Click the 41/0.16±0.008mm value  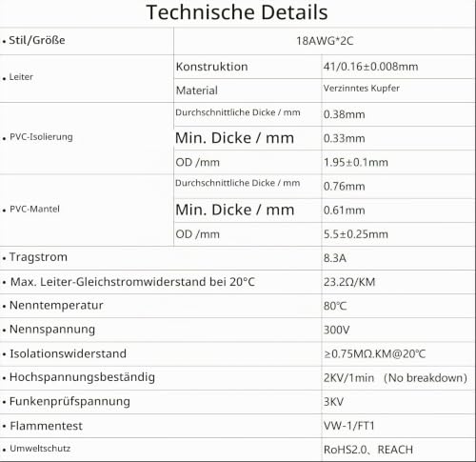(370, 67)
